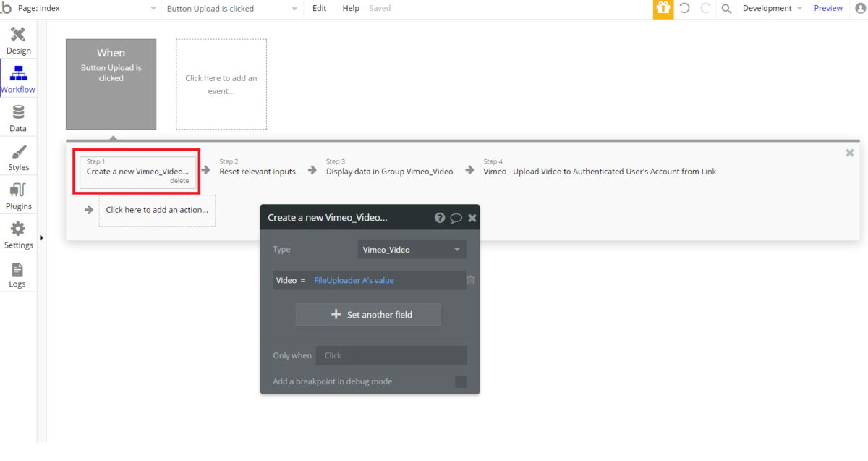Click here to add an action box
The width and height of the screenshot is (868, 461).
click(157, 210)
